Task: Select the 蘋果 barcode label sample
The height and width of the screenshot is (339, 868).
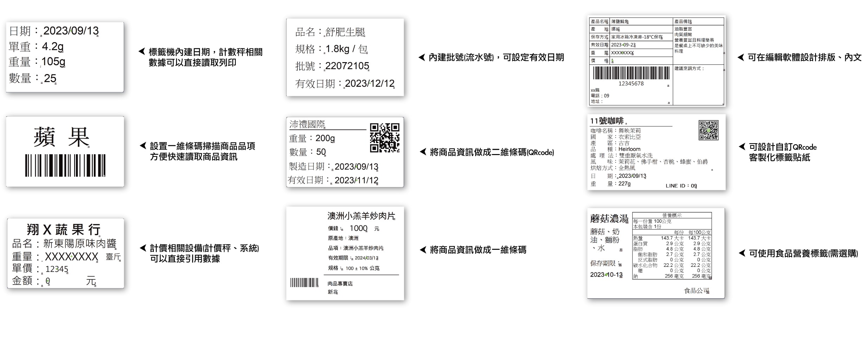Action: (x=65, y=151)
